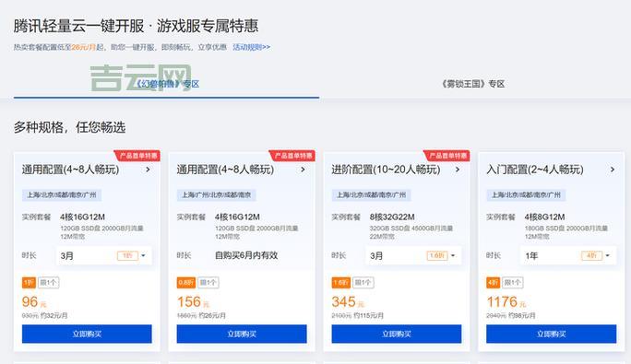Switch to the 《雾锁王国》专区 tab
This screenshot has height=364, width=631.
tap(473, 84)
